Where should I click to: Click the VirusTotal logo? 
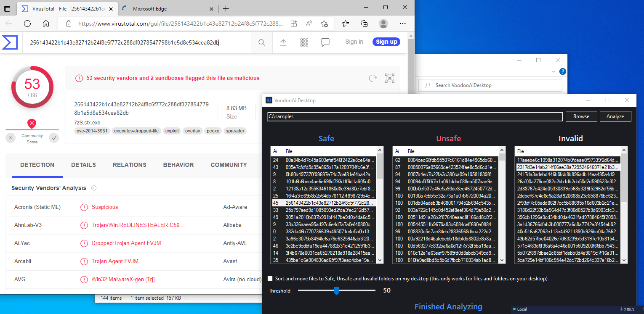pyautogui.click(x=9, y=42)
